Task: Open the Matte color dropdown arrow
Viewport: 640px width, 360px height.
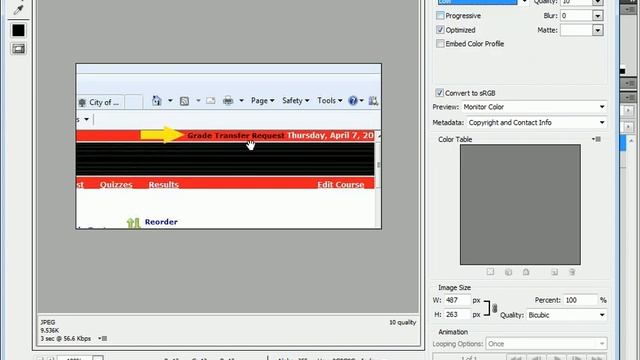Action: (x=598, y=30)
